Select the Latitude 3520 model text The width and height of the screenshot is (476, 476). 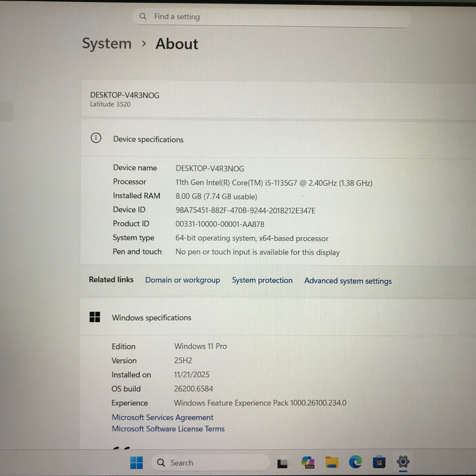pyautogui.click(x=110, y=104)
